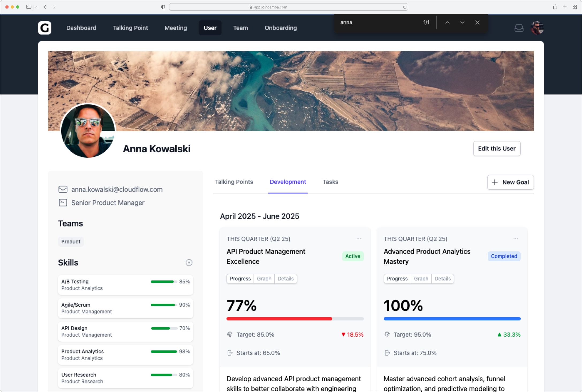582x392 pixels.
Task: Go to previous search match arrow
Action: (x=447, y=22)
